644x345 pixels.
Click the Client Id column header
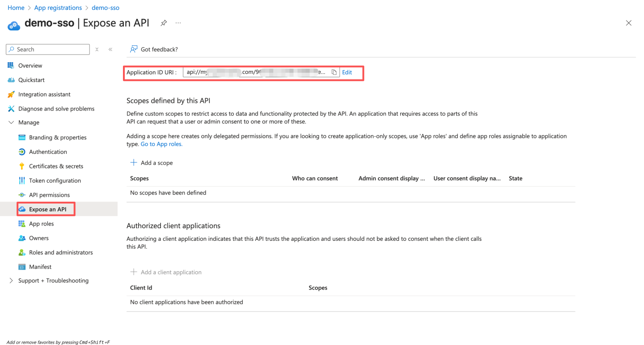coord(141,288)
